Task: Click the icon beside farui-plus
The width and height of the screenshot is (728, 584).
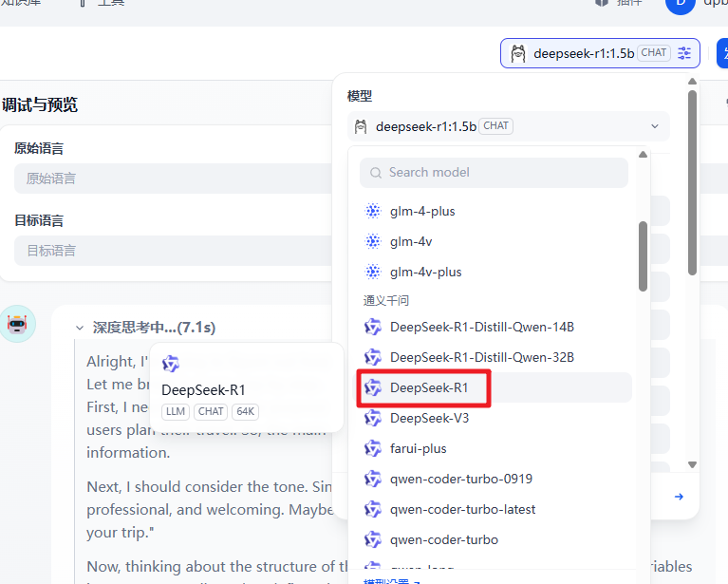Action: (x=373, y=448)
